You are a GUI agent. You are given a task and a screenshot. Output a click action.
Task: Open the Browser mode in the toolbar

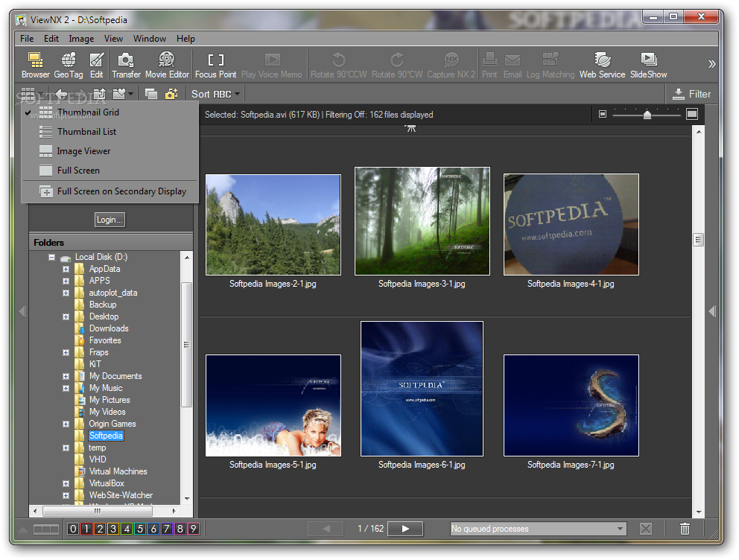[35, 65]
